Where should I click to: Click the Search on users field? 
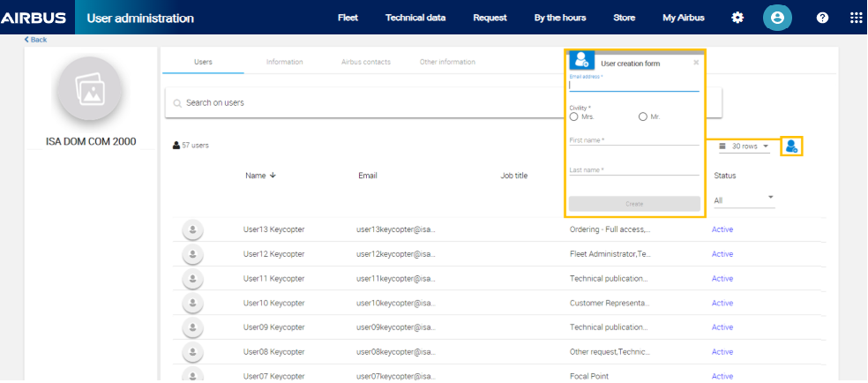click(444, 103)
